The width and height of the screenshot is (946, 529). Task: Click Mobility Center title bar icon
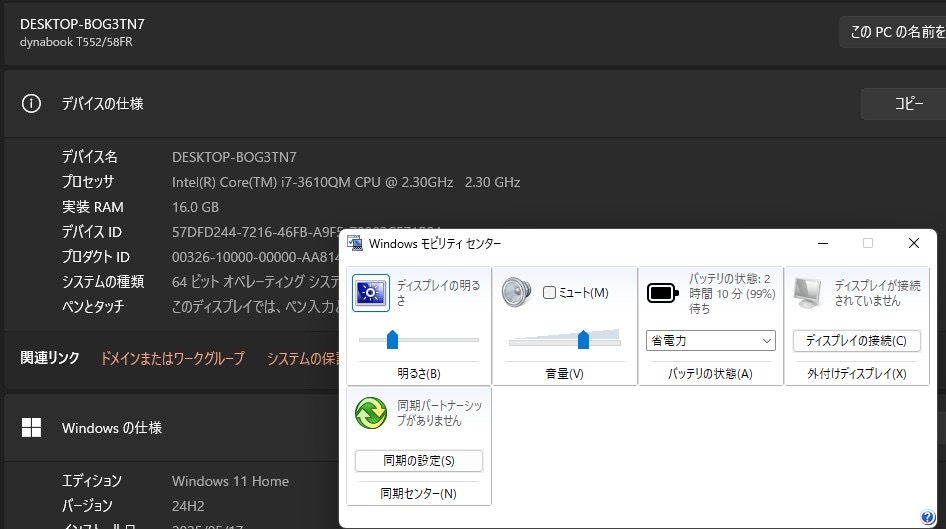pos(355,243)
